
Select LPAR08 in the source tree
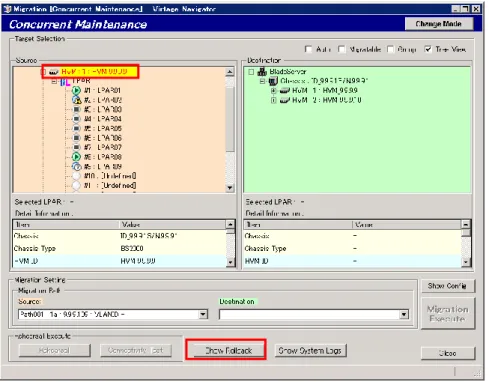coord(102,157)
